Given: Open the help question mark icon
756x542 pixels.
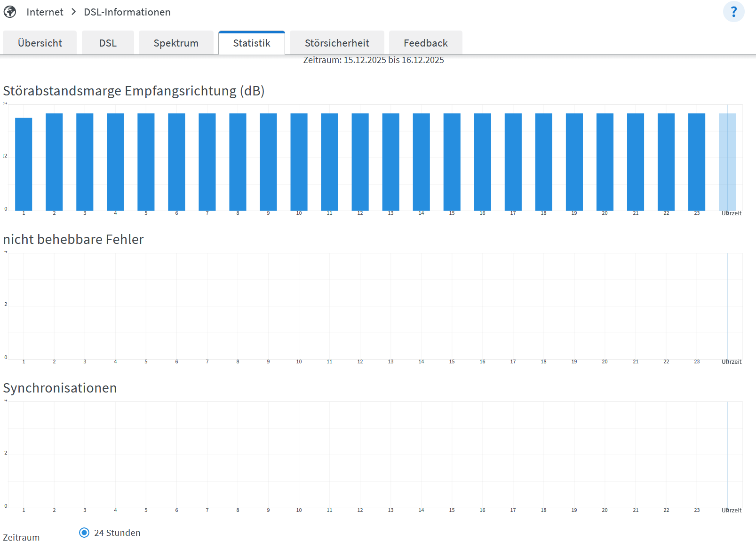Looking at the screenshot, I should (x=733, y=12).
